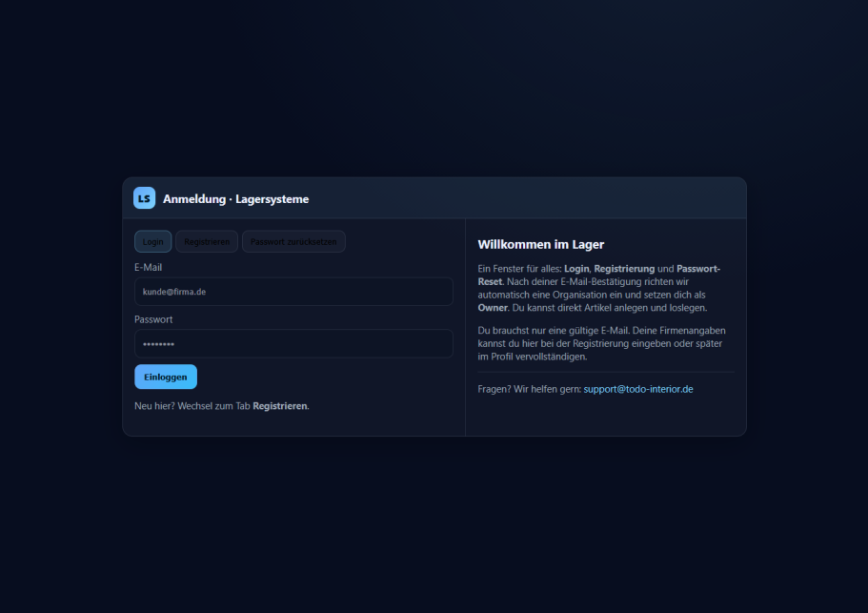Image resolution: width=868 pixels, height=613 pixels.
Task: Click the Anmeldung · Lagersysteme header title
Action: [x=235, y=199]
